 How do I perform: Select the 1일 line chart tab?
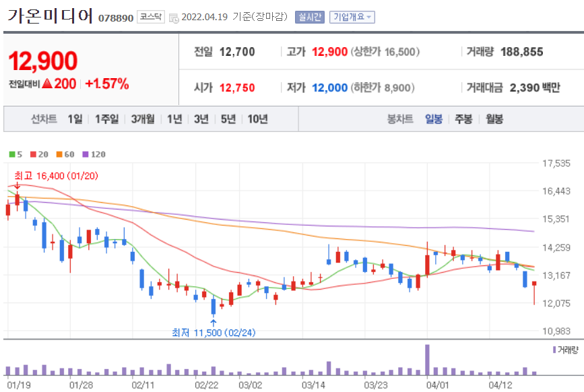coord(75,119)
